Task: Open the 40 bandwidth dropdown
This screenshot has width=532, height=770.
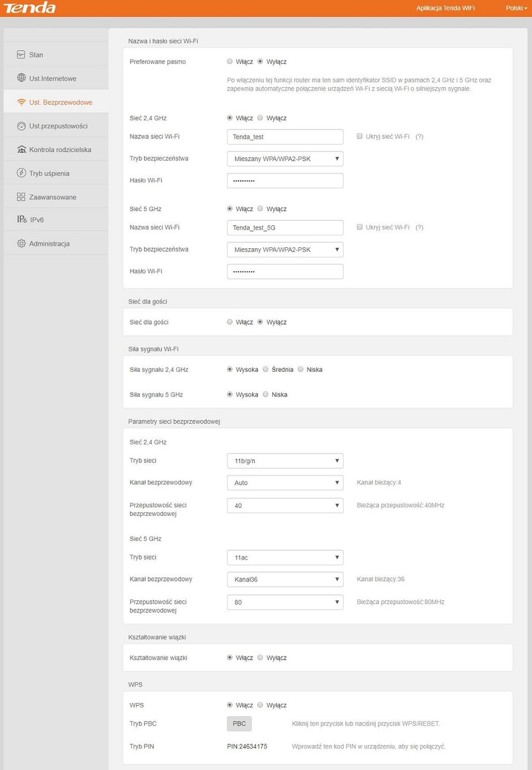Action: (285, 506)
